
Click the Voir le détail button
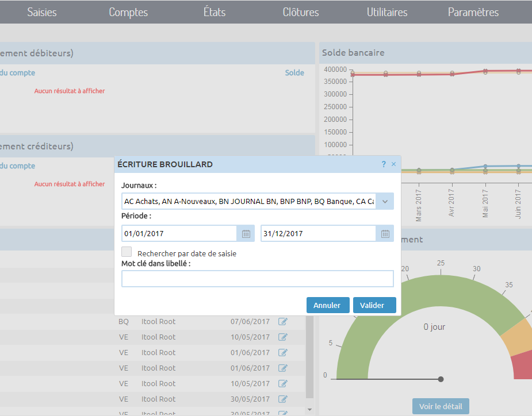click(441, 406)
